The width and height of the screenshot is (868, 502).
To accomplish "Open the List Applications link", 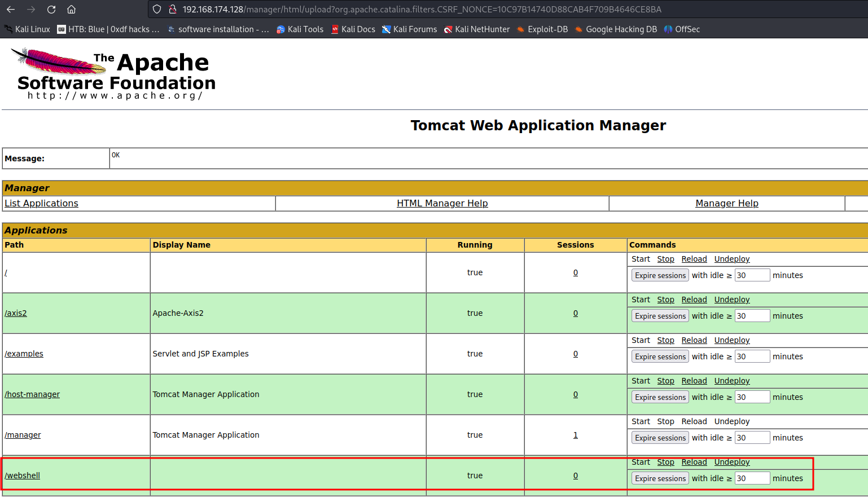I will (x=42, y=204).
